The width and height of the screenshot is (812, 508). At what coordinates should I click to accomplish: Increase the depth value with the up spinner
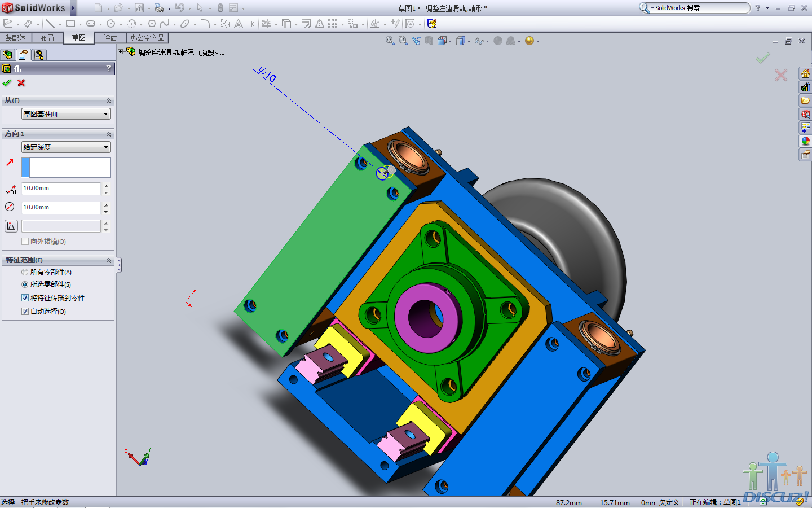pos(106,186)
